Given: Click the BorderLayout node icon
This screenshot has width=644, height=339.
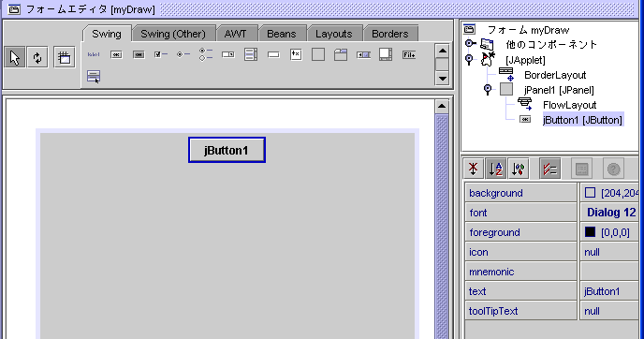Looking at the screenshot, I should (x=506, y=74).
